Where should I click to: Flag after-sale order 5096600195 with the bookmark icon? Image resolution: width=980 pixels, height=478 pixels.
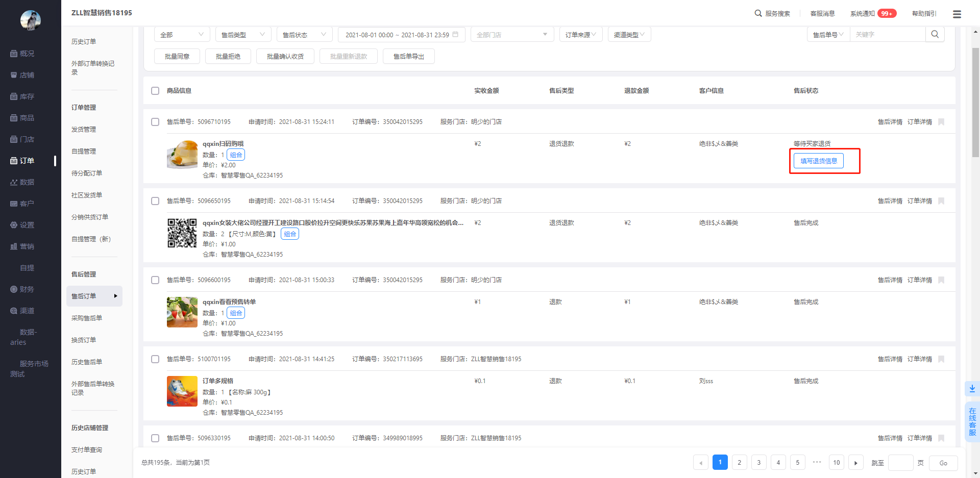(942, 280)
